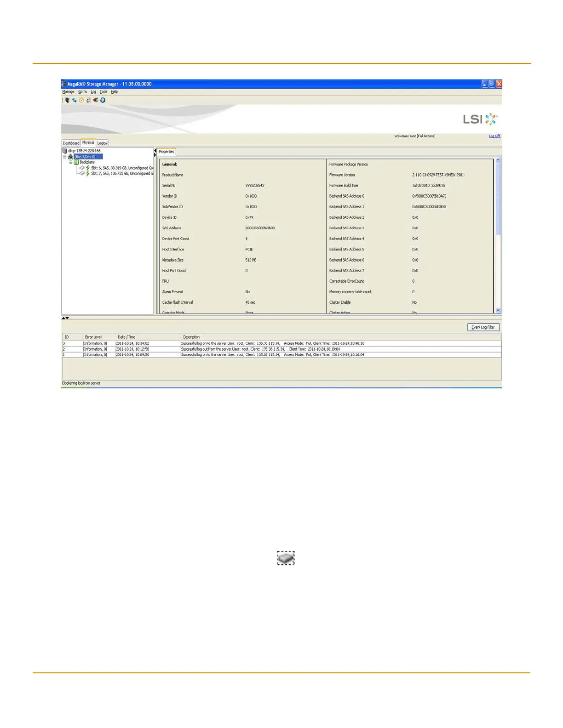Select the log entry dated 2011-10-24, 10:09:50

(281, 355)
